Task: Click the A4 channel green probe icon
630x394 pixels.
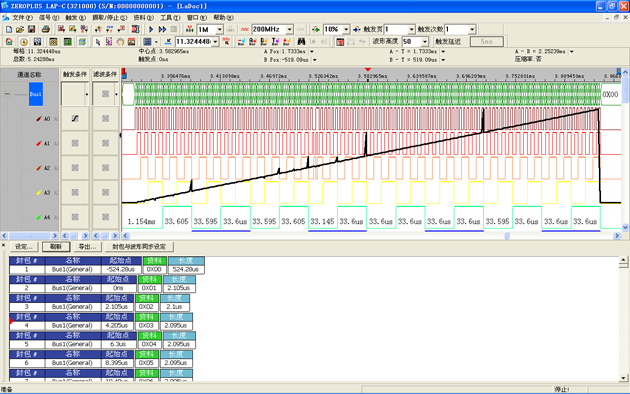Action: coord(39,217)
